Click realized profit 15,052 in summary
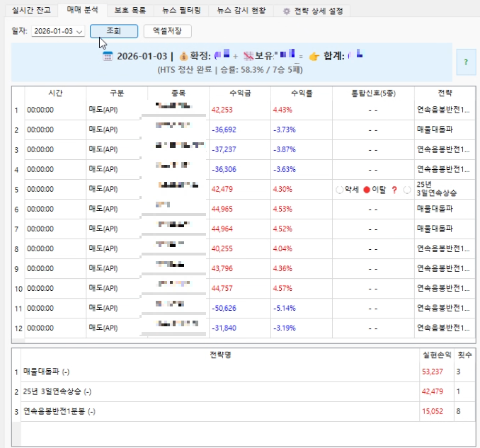 click(433, 412)
